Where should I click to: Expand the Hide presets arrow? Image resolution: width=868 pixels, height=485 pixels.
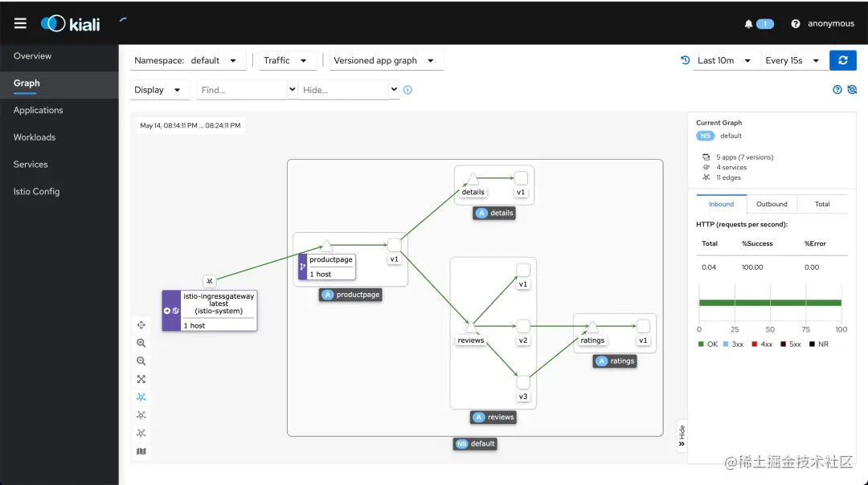point(394,89)
